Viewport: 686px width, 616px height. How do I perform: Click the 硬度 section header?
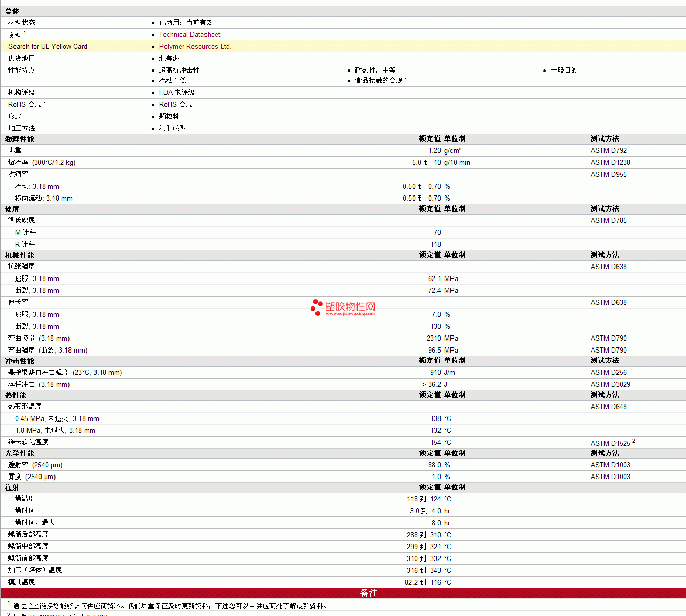coord(12,209)
